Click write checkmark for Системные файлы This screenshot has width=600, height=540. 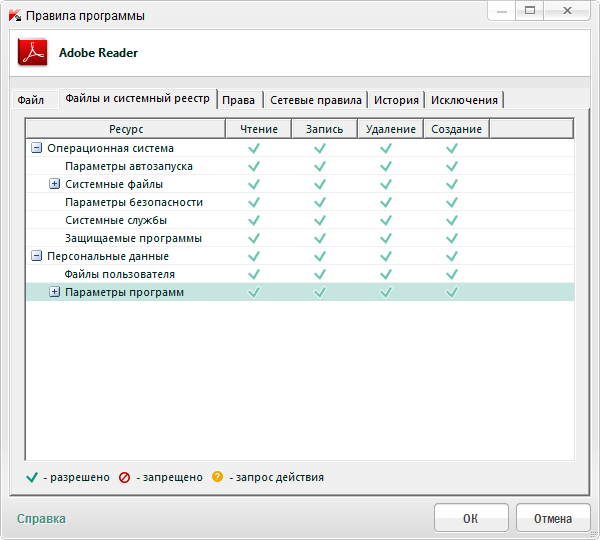[x=320, y=184]
